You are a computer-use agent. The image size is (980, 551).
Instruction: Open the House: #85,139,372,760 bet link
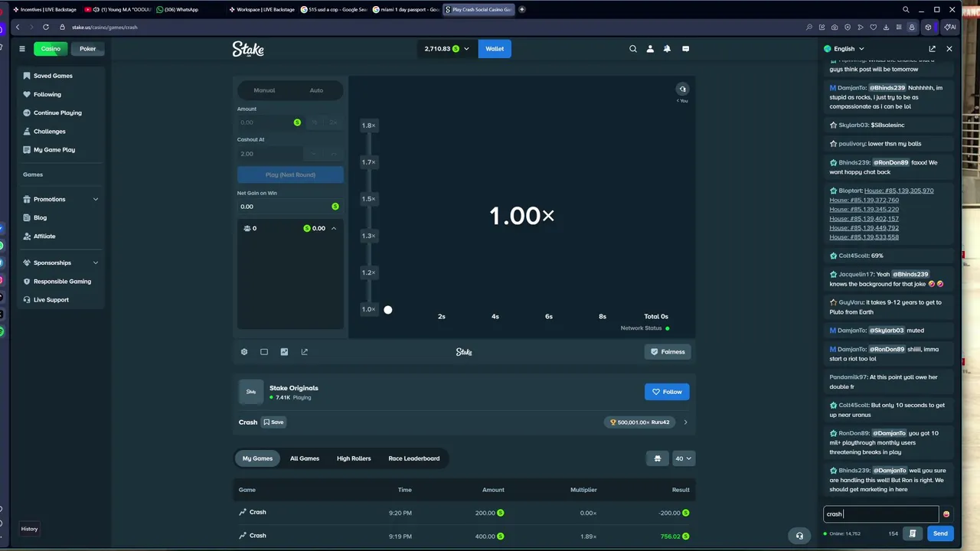(864, 200)
